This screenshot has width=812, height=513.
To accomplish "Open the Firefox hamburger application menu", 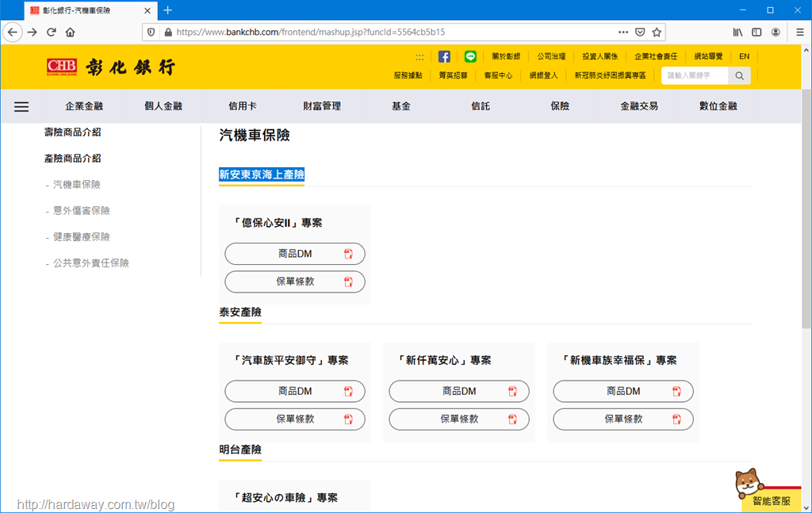I will click(x=799, y=32).
